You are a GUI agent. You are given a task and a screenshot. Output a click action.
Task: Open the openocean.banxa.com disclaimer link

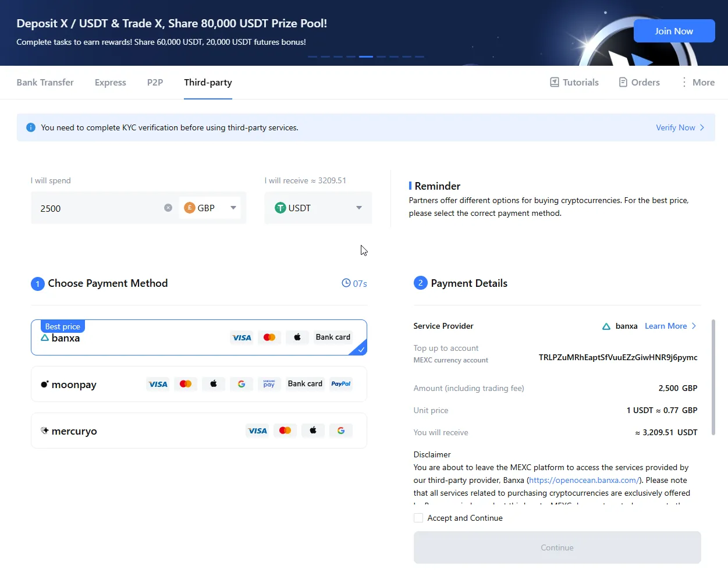click(584, 480)
